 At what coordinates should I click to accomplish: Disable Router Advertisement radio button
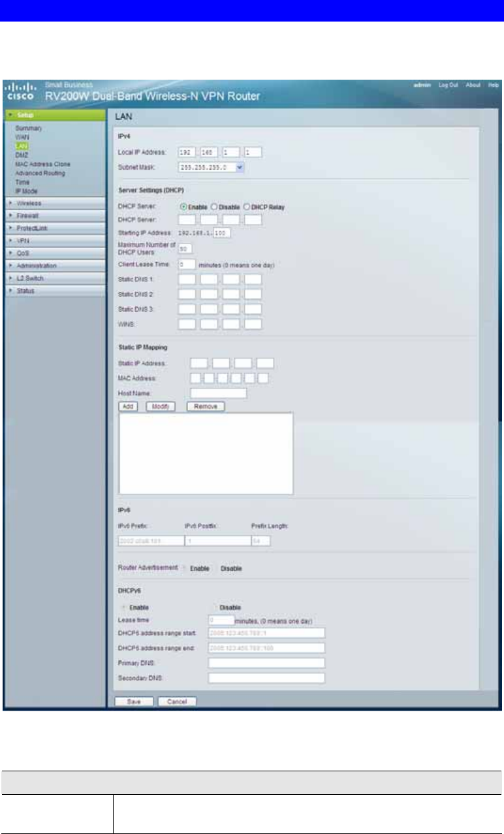(x=216, y=569)
